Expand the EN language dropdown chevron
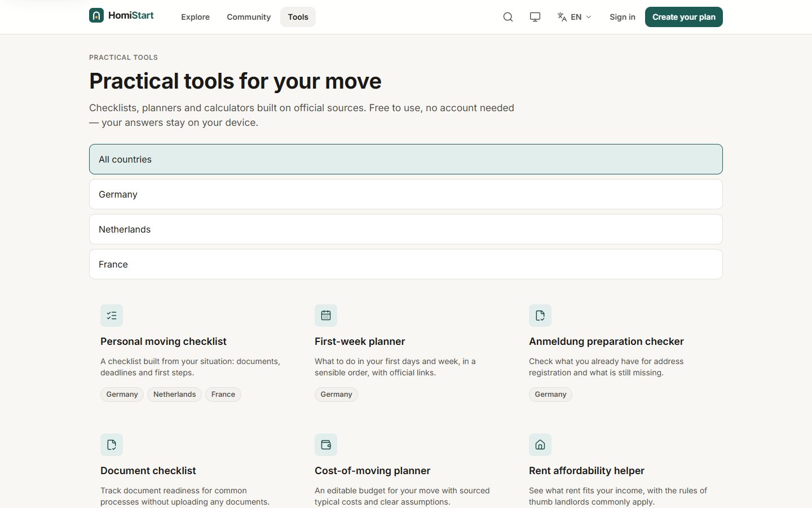Viewport: 812px width, 508px height. click(589, 17)
